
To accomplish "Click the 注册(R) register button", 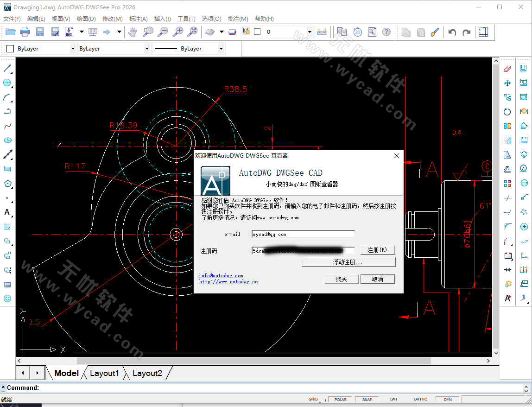I will click(377, 250).
